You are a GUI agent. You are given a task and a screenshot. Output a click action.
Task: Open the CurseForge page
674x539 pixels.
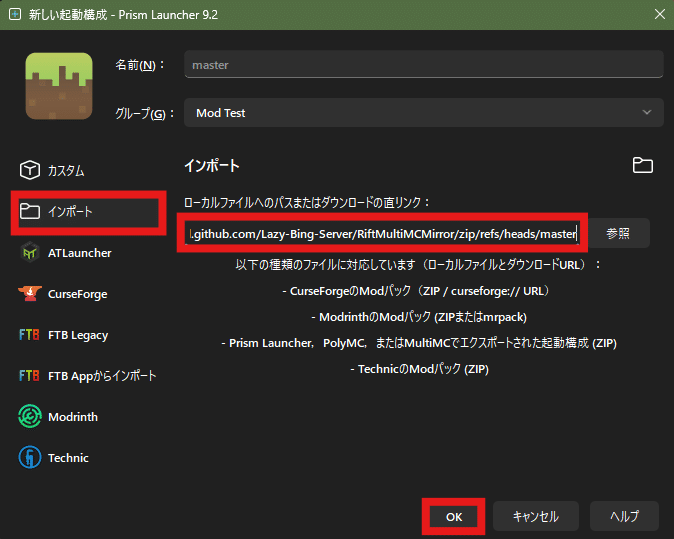coord(89,294)
